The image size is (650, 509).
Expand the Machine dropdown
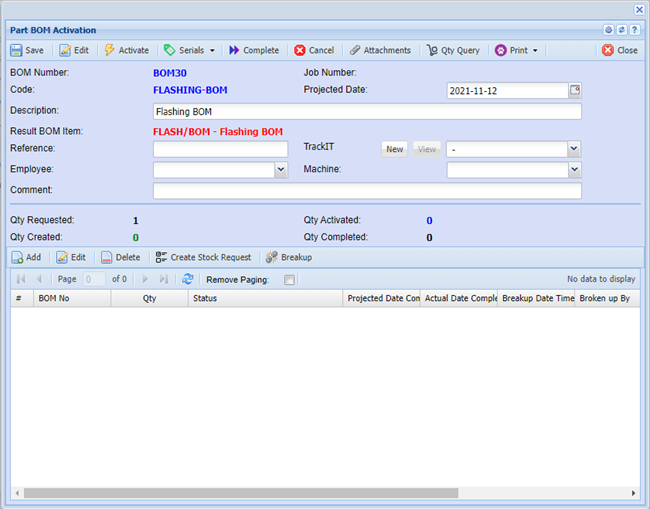tap(574, 170)
